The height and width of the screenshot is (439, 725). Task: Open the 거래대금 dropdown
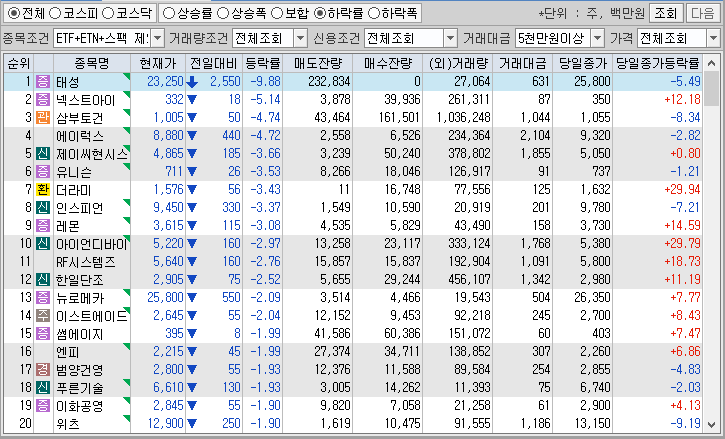[598, 38]
